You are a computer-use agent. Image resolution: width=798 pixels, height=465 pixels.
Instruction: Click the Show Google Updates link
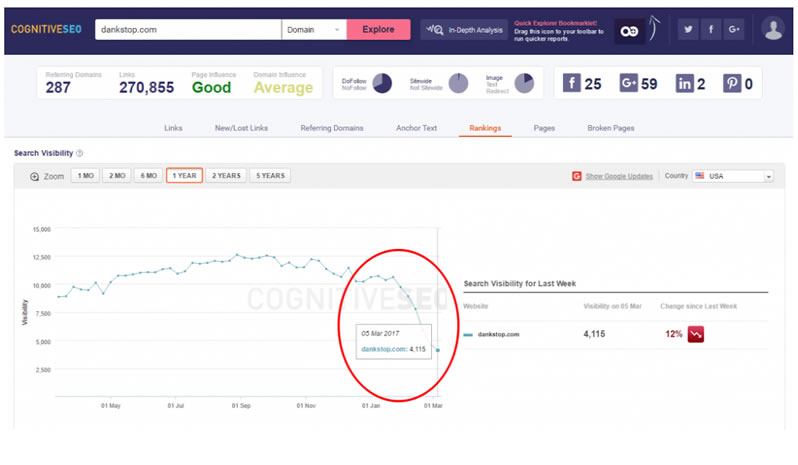(x=619, y=177)
